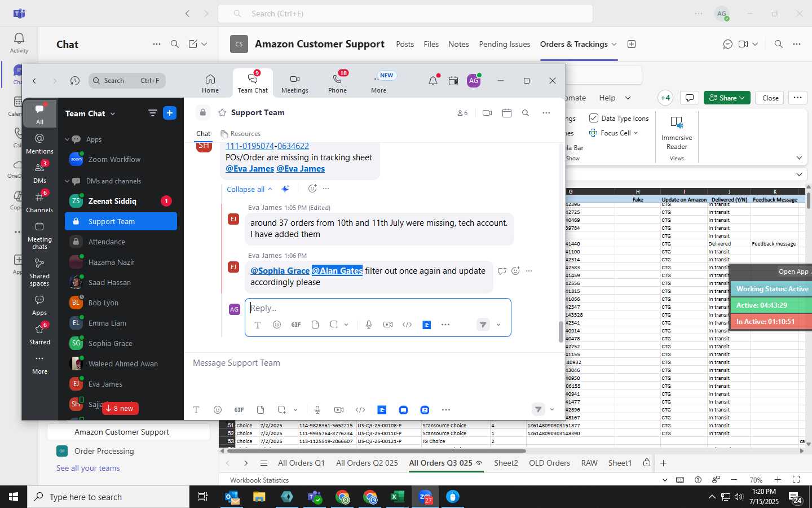View Support Team members count

(x=462, y=113)
